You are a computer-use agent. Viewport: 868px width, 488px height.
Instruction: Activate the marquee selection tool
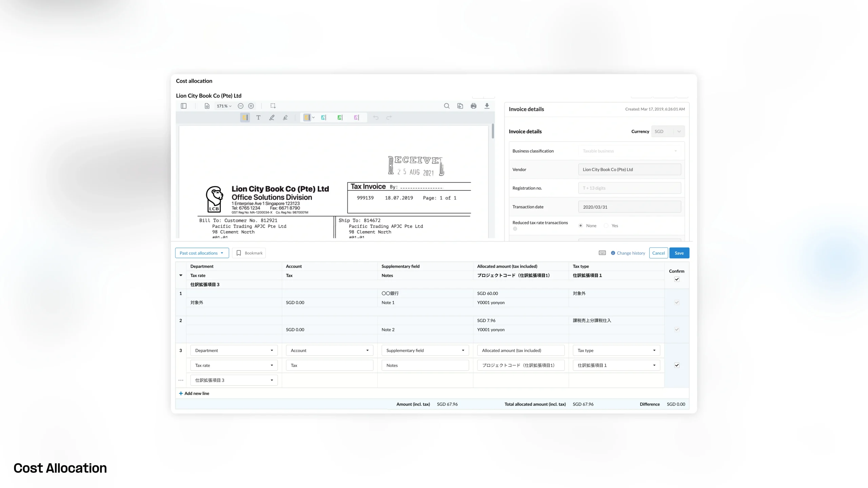273,106
